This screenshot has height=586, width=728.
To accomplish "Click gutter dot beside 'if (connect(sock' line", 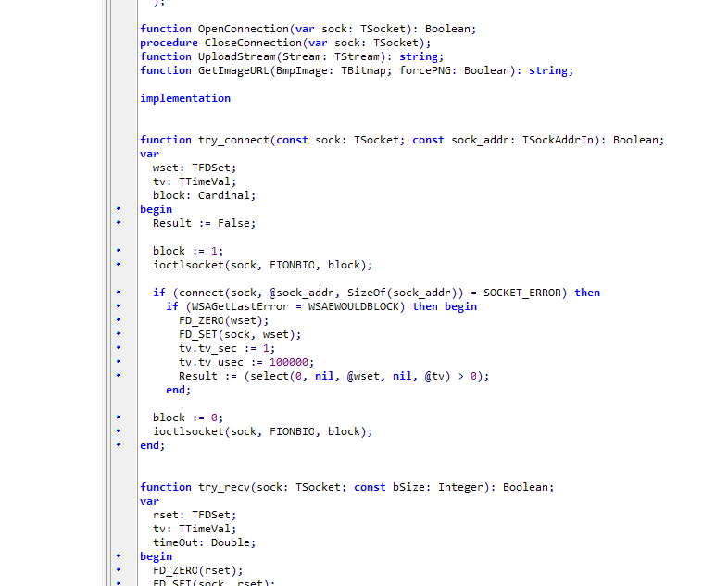I will (119, 292).
